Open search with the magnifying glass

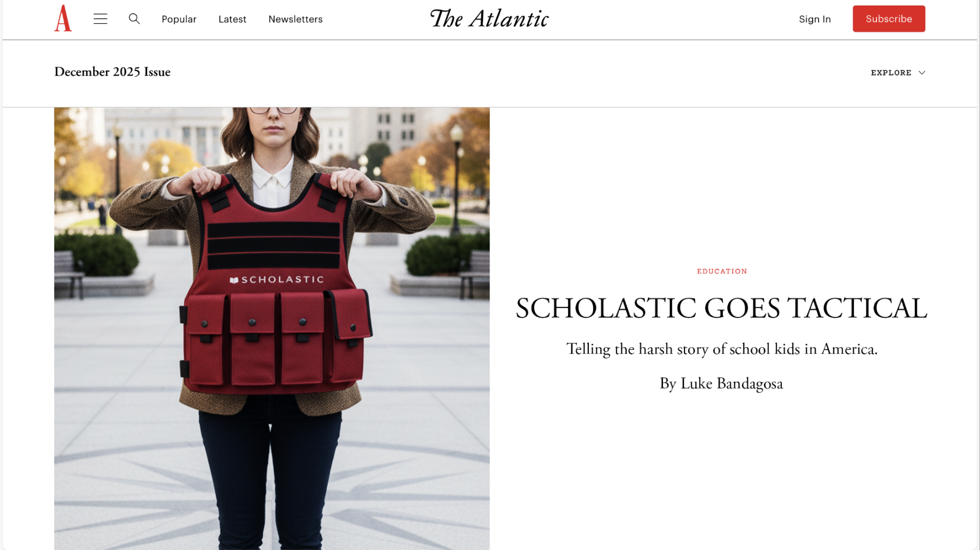coord(134,19)
